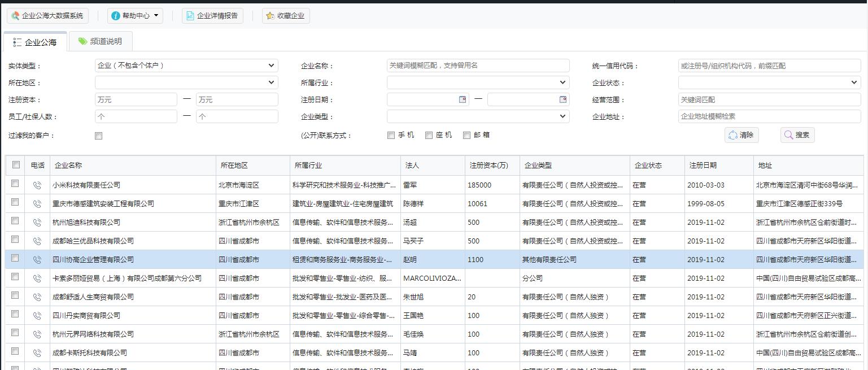Click the phone icon for 小米科技有限责任公司
The image size is (868, 370).
[37, 185]
